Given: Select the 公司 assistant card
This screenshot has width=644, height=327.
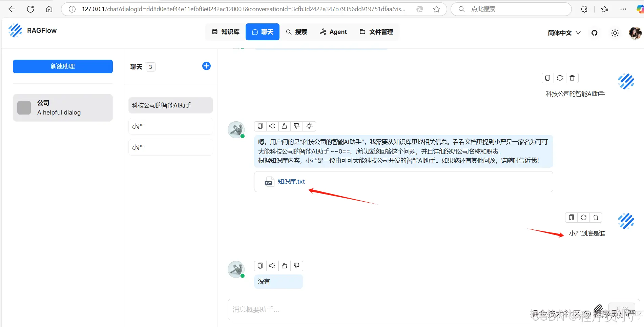Looking at the screenshot, I should 62,107.
